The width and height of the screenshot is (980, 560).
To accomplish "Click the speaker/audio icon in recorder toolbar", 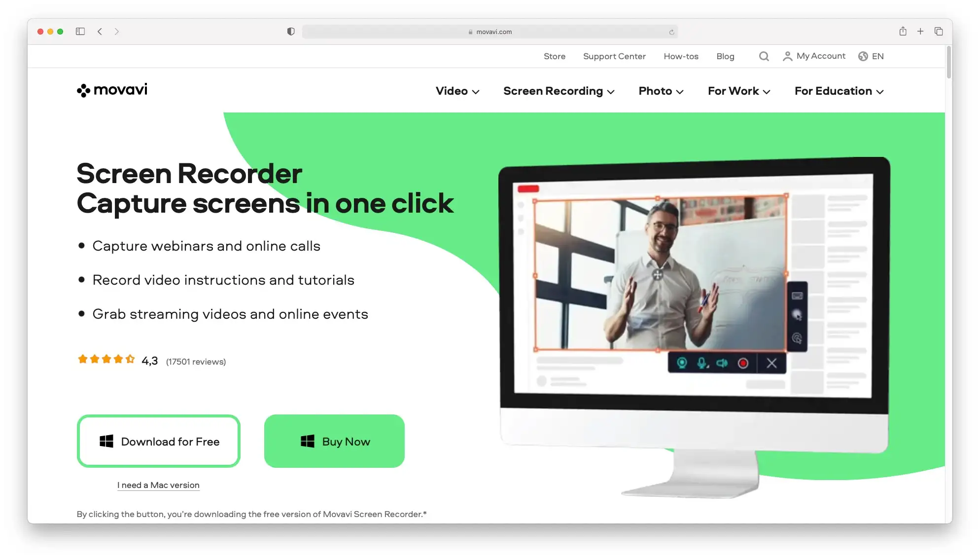I will (x=721, y=363).
